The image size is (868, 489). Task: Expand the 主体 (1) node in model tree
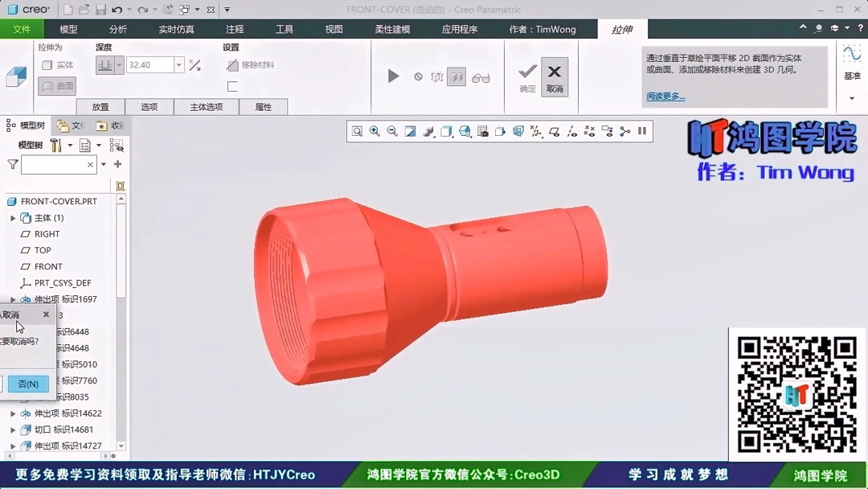(11, 217)
